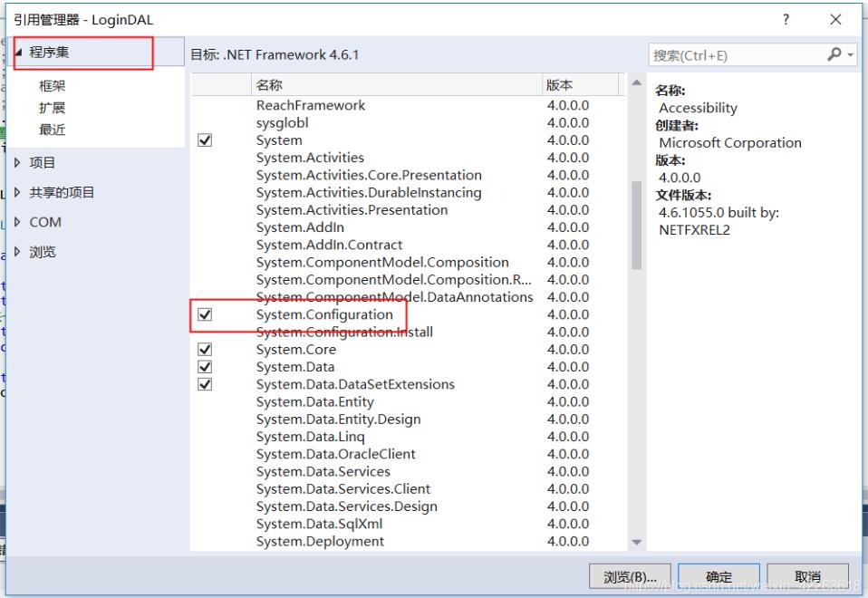The image size is (868, 598).
Task: Select System.Data.Entity.Design row
Action: pyautogui.click(x=409, y=420)
